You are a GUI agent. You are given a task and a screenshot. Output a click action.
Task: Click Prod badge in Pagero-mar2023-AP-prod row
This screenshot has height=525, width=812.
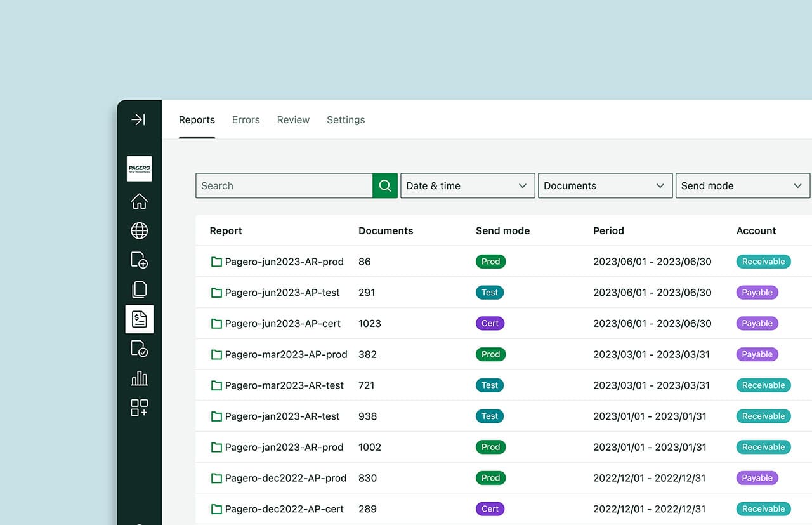pos(490,354)
